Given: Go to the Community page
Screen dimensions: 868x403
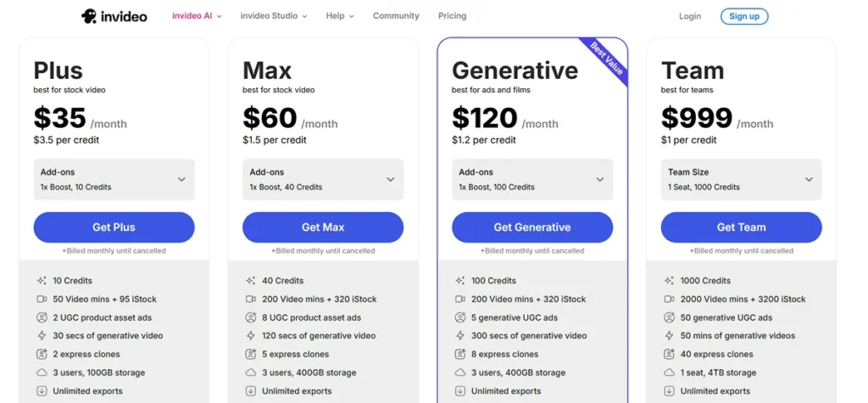Looking at the screenshot, I should [396, 16].
